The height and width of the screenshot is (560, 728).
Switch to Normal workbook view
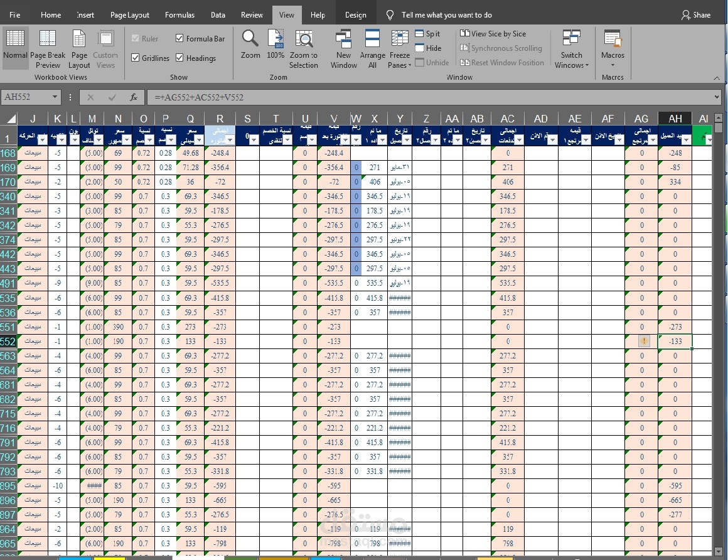15,48
